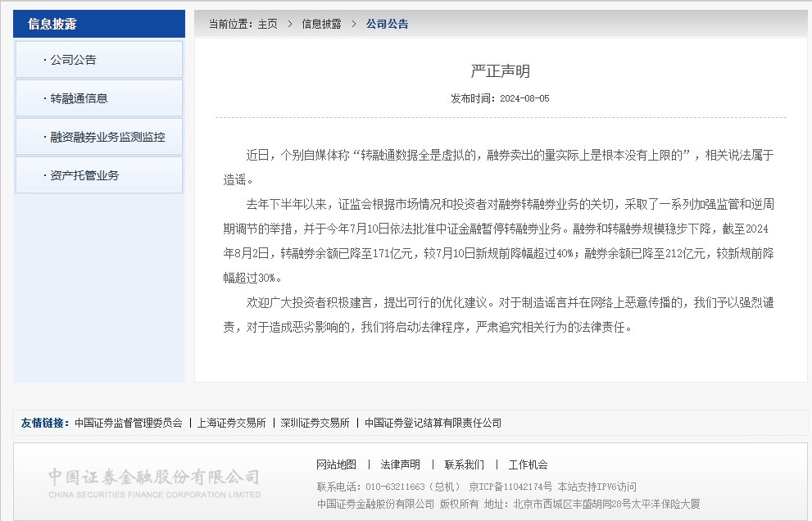
Task: Open the 中国证券监督管理委员会 friendly link
Action: (129, 423)
